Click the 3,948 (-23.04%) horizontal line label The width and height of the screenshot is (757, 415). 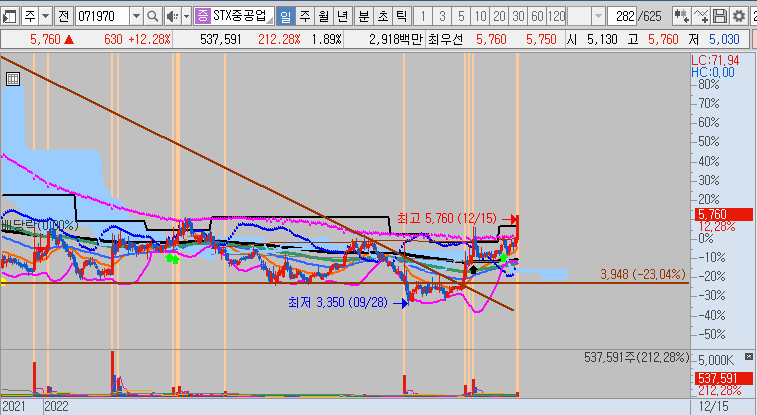coord(643,275)
